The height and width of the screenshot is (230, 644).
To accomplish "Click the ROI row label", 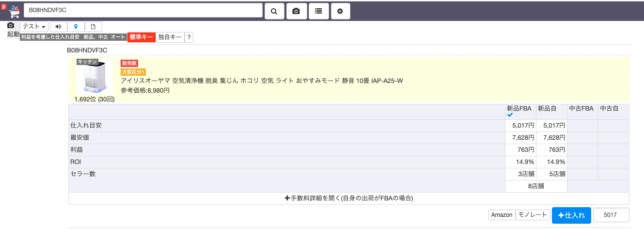I will point(77,162).
